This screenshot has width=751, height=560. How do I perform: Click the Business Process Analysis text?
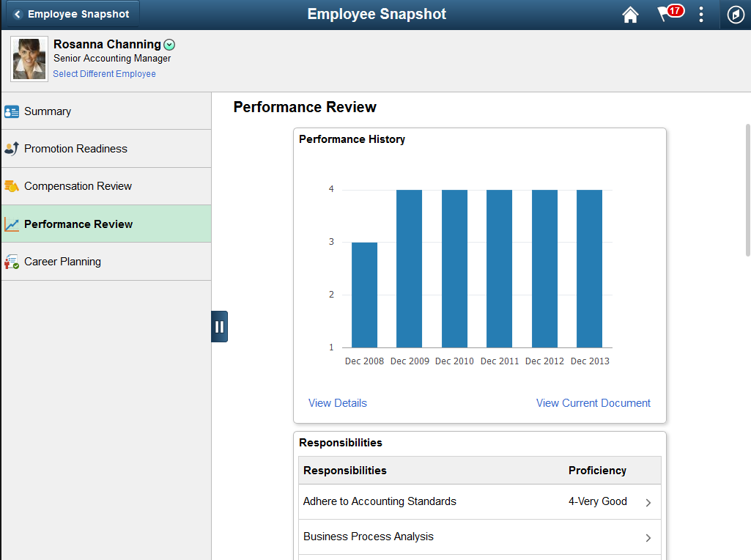pyautogui.click(x=369, y=537)
